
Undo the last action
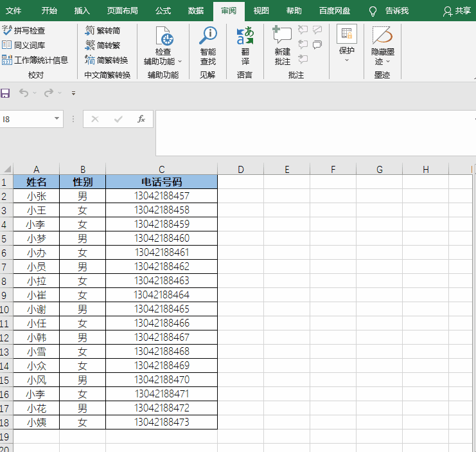pos(24,93)
